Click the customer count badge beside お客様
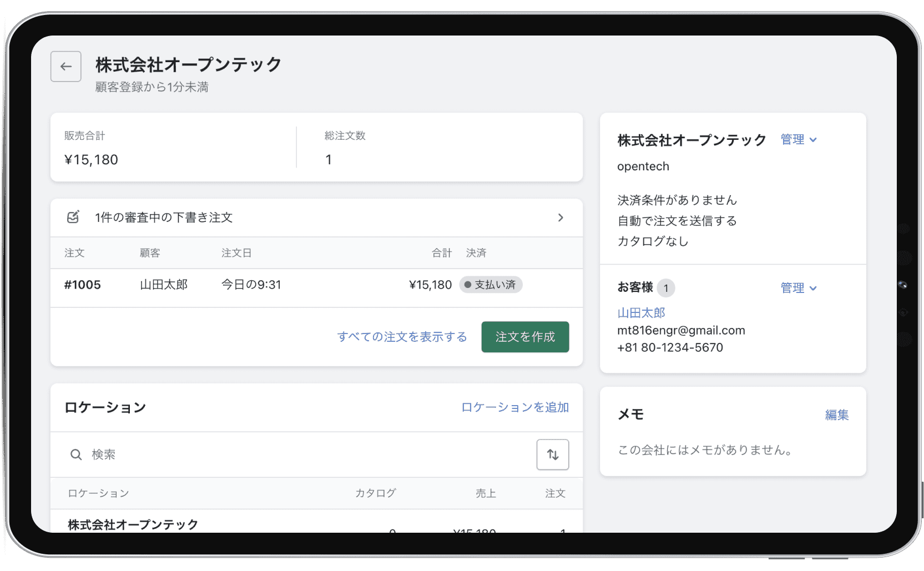 point(666,288)
